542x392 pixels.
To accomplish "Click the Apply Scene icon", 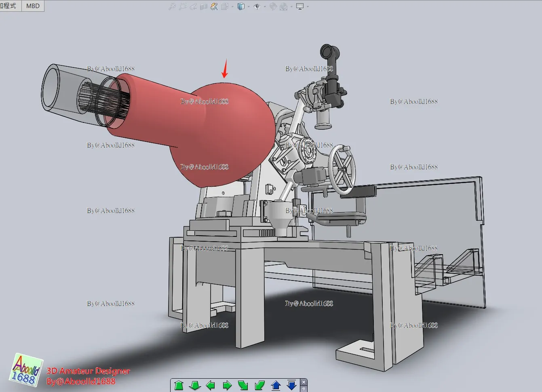I will 284,6.
